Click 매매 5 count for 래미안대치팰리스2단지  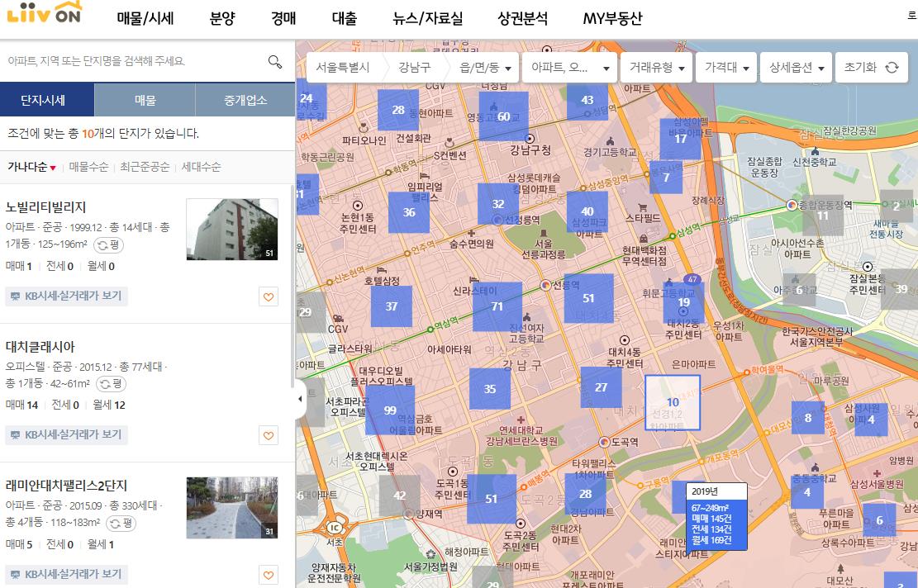[19, 544]
